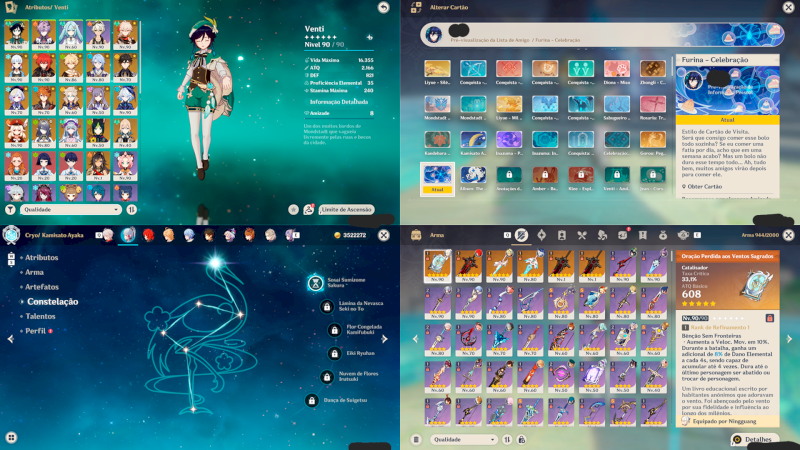800x450 pixels.
Task: Toggle the lock on Oração Perdida weapon details
Action: pos(770,318)
